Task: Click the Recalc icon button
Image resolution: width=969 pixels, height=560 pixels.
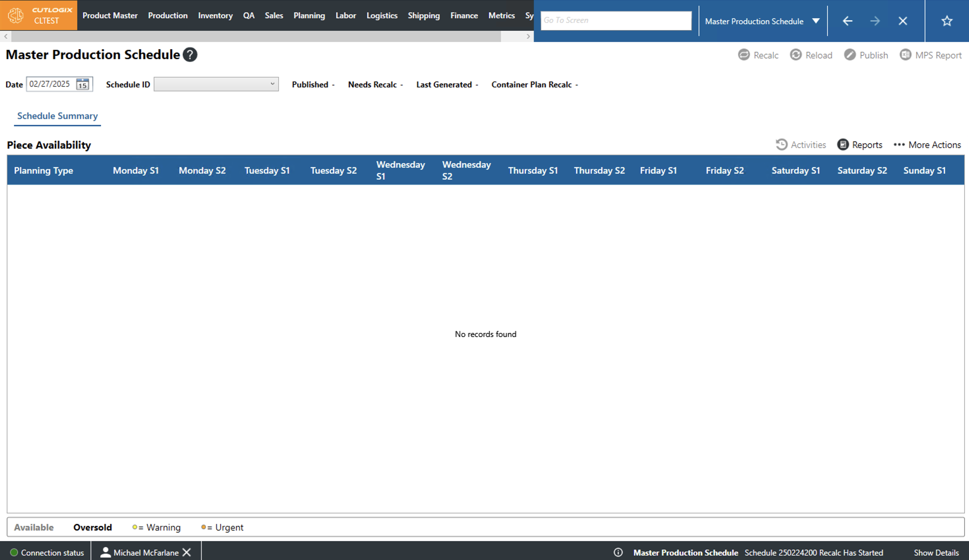Action: [x=744, y=55]
